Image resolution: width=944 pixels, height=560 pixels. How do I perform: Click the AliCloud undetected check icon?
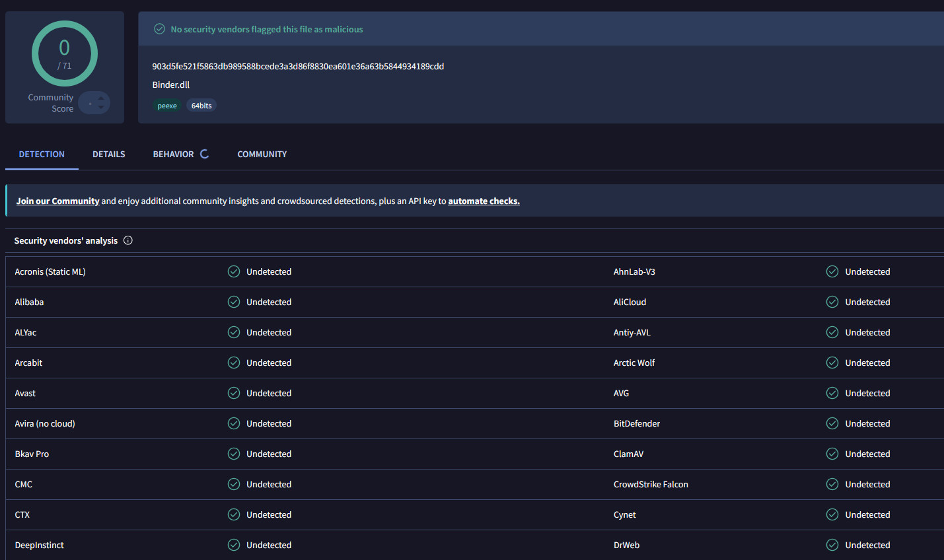click(x=832, y=302)
